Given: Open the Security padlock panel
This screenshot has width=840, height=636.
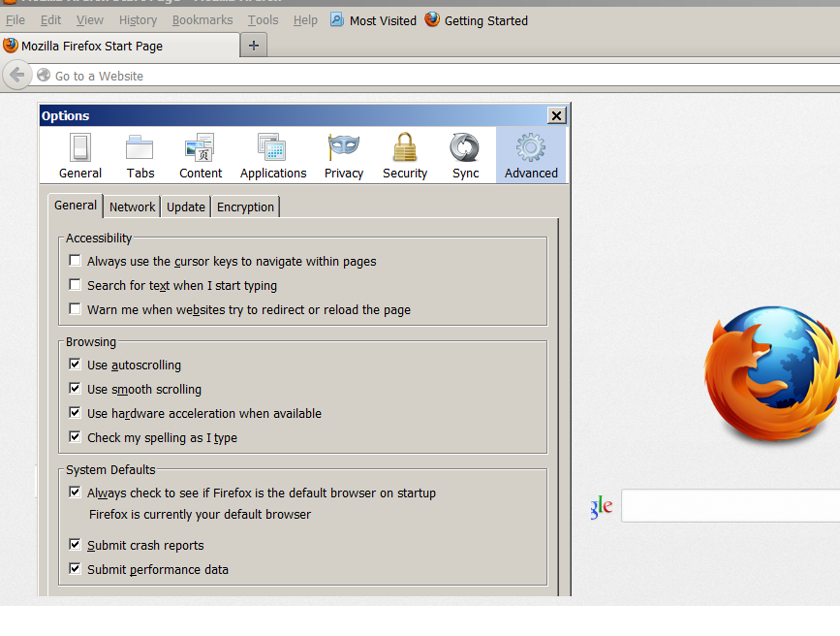Looking at the screenshot, I should point(405,155).
